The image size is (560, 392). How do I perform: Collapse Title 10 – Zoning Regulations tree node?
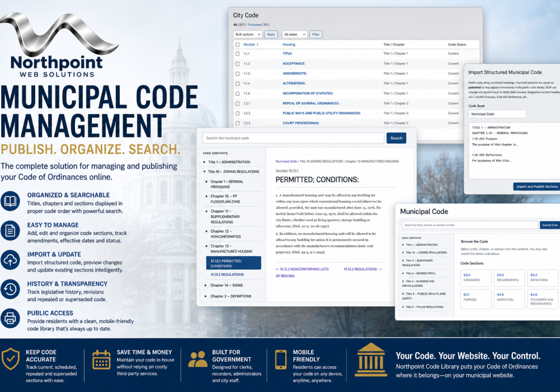(204, 172)
